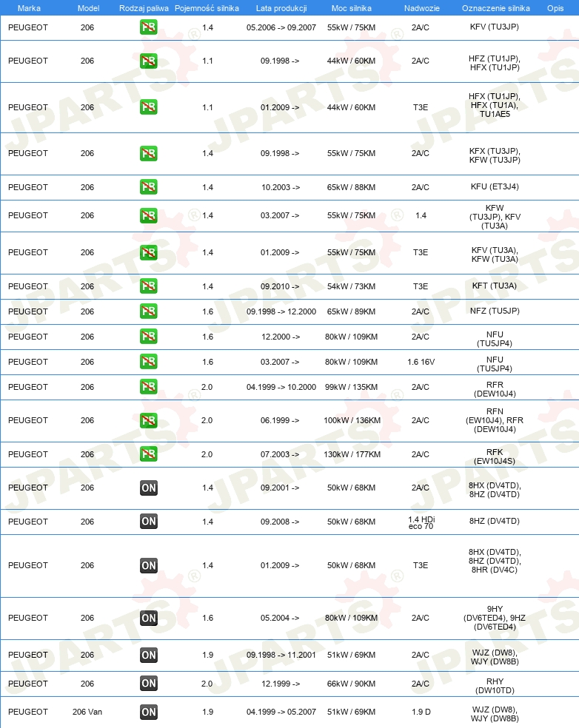Screen dimensions: 579x728
Task: Select the Model column header
Action: coord(88,8)
